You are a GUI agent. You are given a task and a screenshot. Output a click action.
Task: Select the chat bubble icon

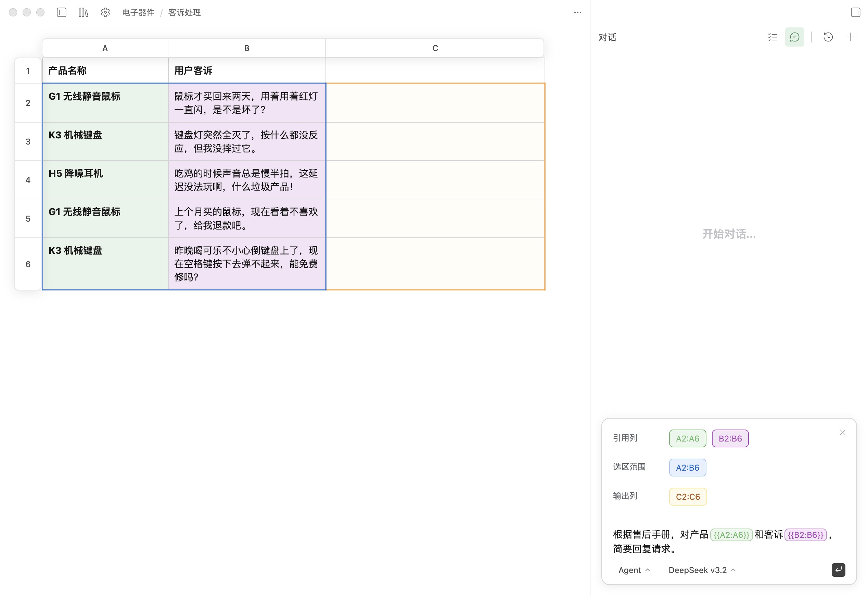point(794,37)
